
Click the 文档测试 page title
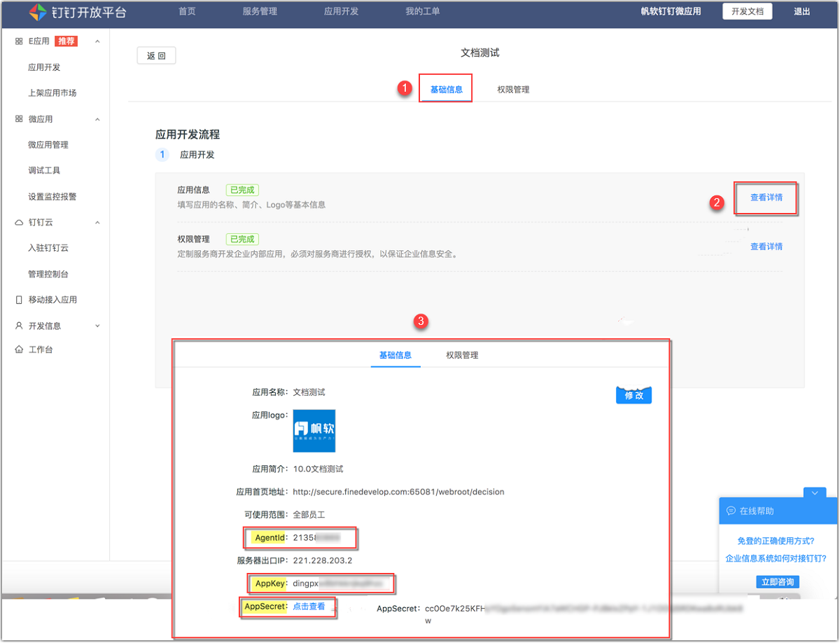click(x=479, y=53)
